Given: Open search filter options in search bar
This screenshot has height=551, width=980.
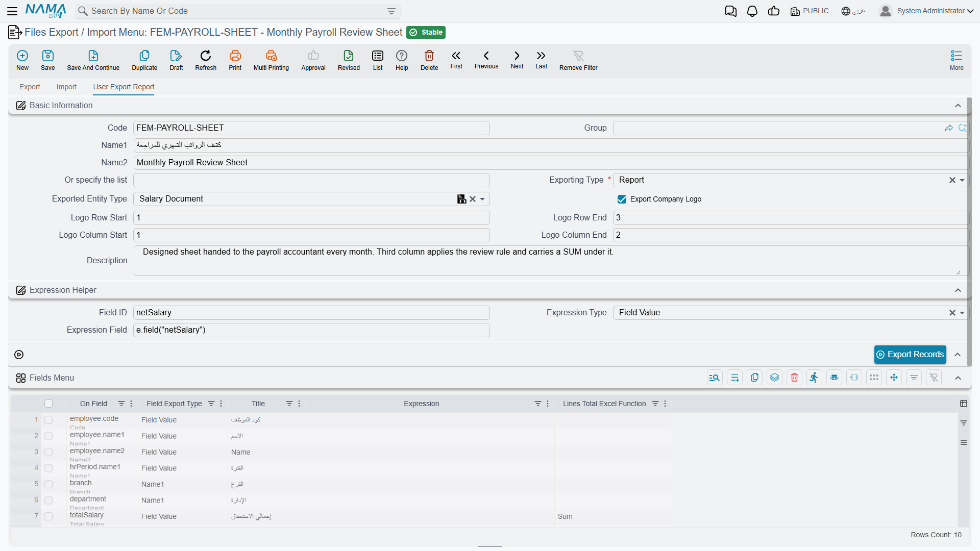Looking at the screenshot, I should (391, 11).
